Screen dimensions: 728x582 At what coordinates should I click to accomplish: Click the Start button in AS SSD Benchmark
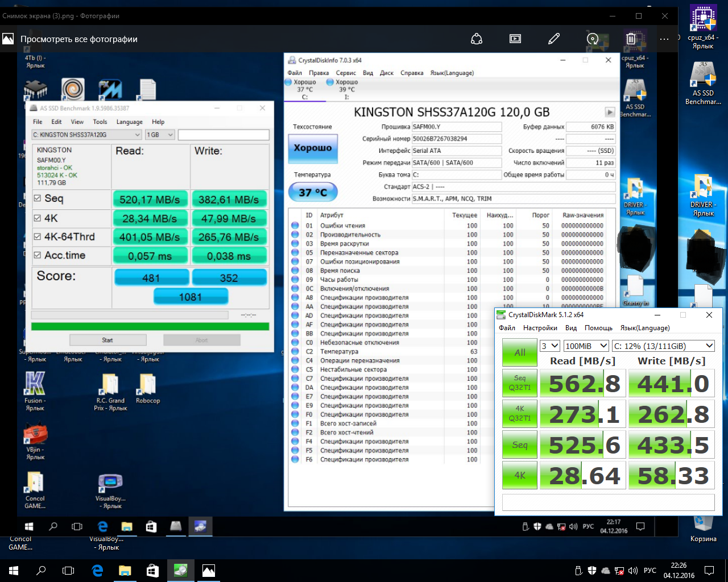107,340
